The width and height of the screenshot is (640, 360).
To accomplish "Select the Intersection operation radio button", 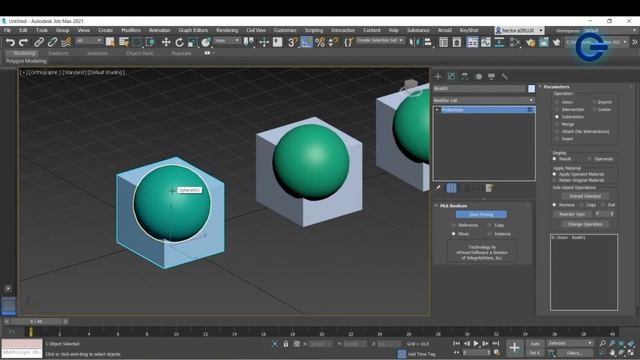I will 557,109.
